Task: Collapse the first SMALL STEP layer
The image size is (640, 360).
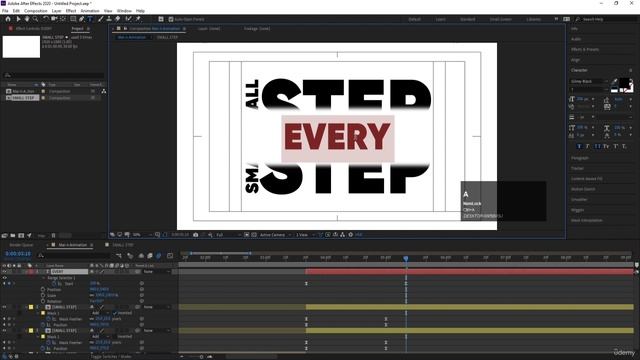Action: [26, 307]
